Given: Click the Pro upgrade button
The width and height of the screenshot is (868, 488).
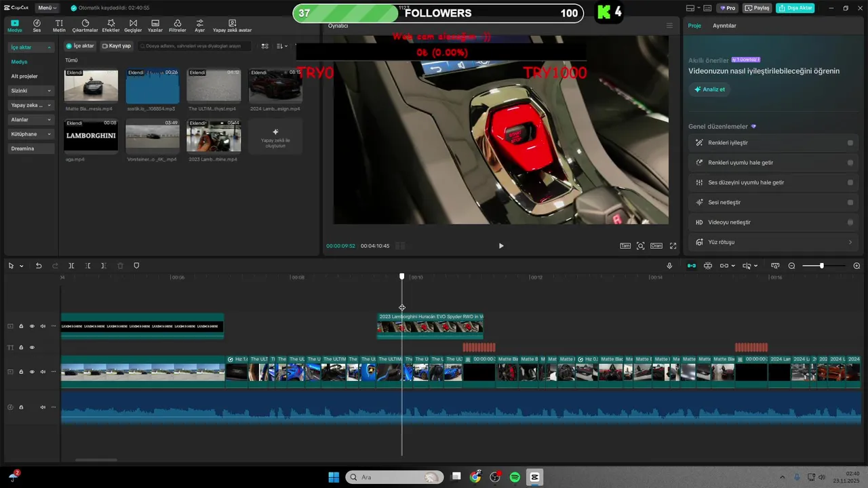Looking at the screenshot, I should tap(728, 8).
